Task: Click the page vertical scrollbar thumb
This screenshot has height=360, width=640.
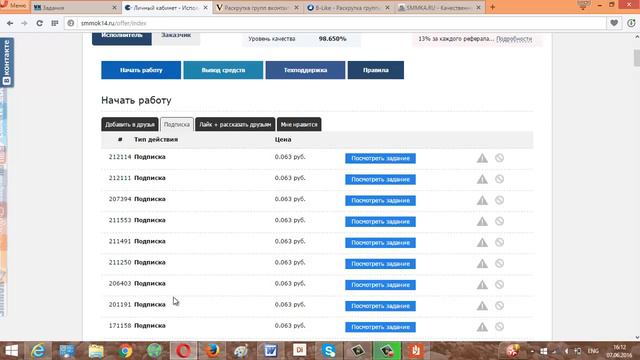Action: pyautogui.click(x=637, y=58)
